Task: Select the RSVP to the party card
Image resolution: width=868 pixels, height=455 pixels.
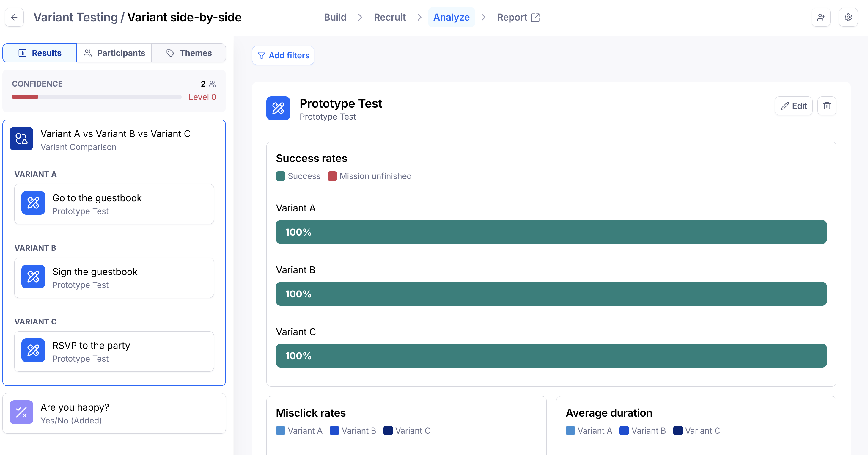Action: (114, 352)
